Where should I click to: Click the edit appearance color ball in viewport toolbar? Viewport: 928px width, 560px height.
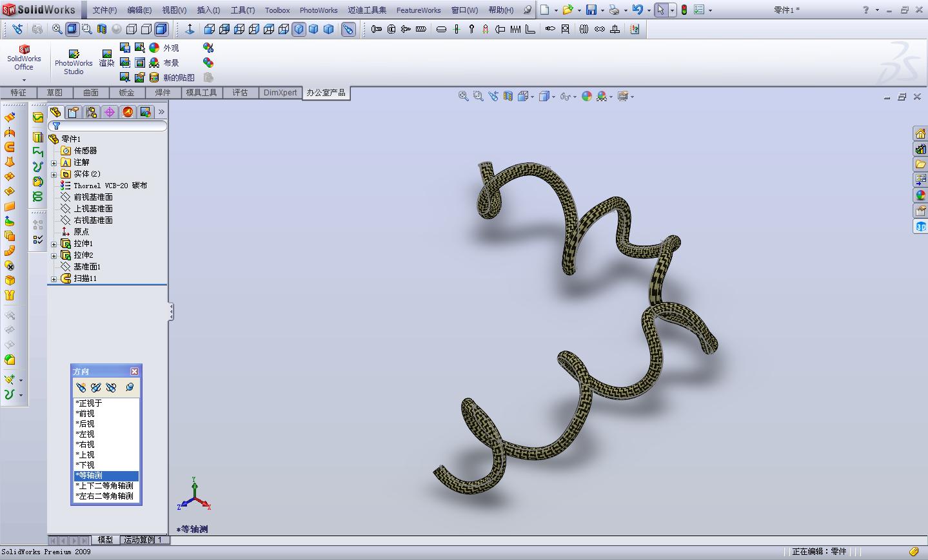coord(586,96)
